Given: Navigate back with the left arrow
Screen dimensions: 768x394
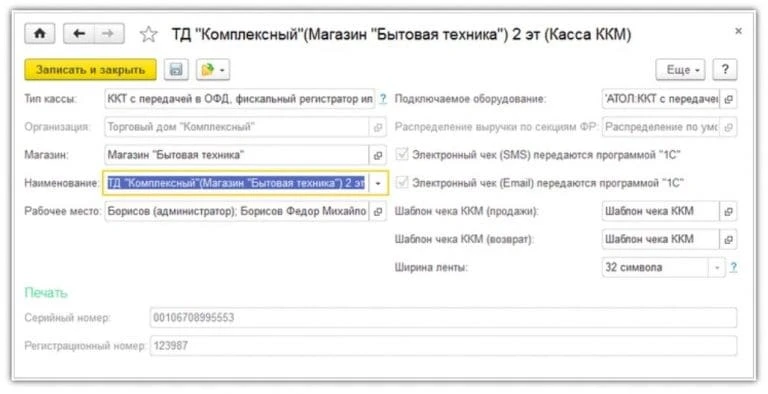Looking at the screenshot, I should click(79, 34).
